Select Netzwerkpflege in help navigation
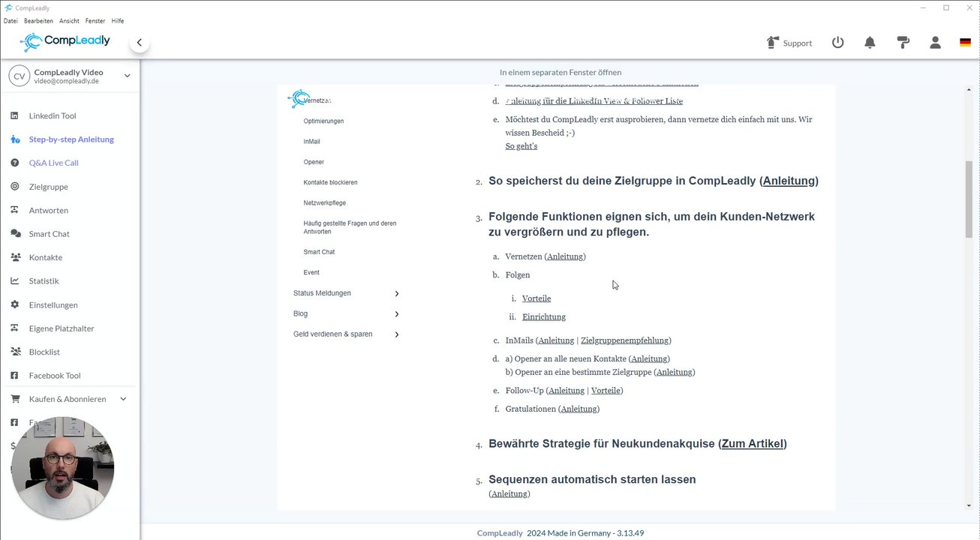 (325, 203)
